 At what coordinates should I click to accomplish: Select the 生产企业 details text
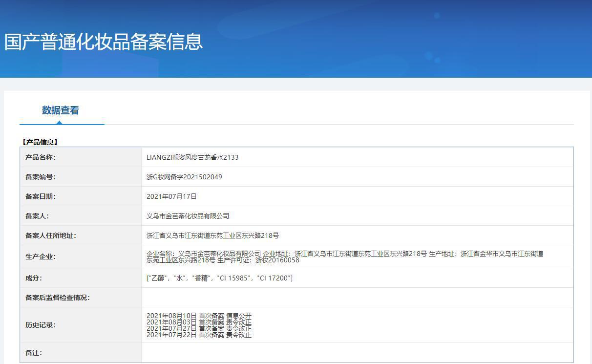point(345,257)
